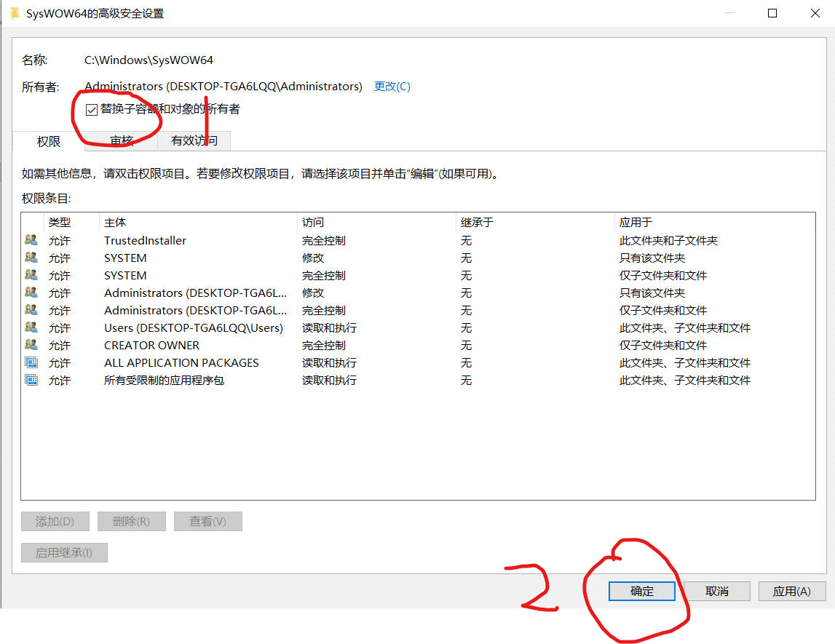Select the 权限 tab
This screenshot has width=835, height=644.
49,141
